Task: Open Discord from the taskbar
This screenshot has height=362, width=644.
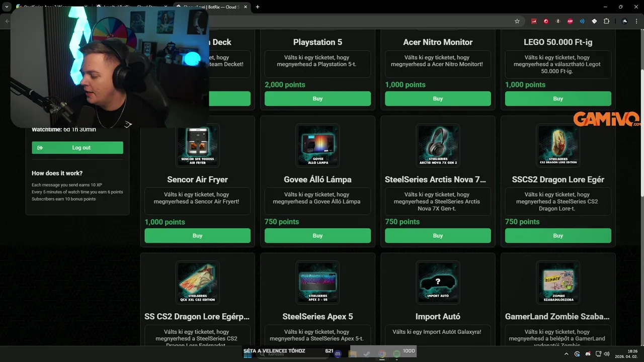Action: (x=338, y=354)
